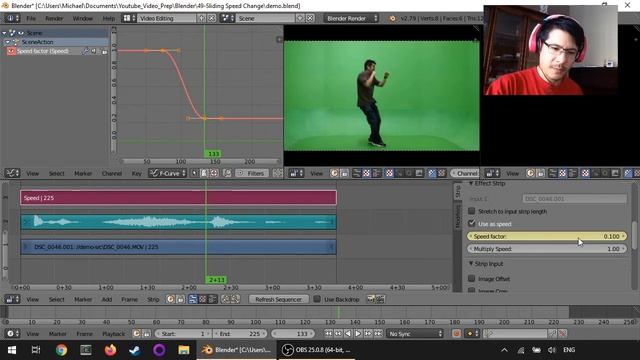Screen dimensions: 640x360
Task: Select the Speed factor (Speed) channel
Action: [43, 51]
